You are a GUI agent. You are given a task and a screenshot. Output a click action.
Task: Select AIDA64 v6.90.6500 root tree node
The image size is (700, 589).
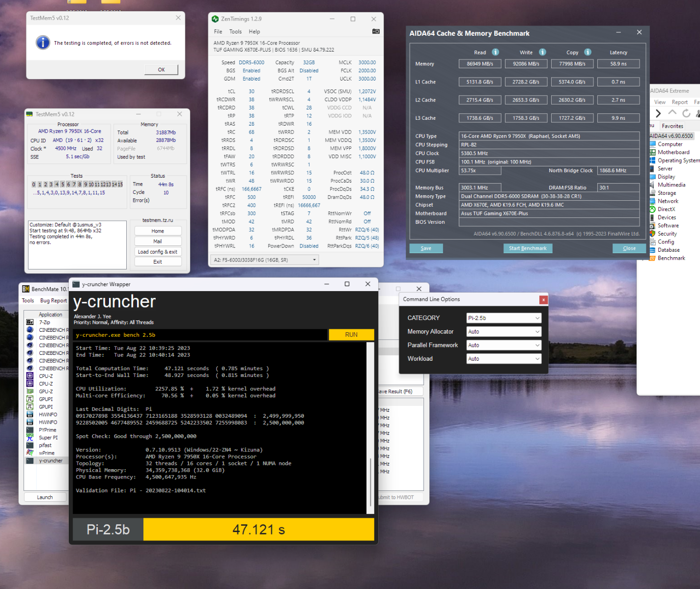coord(671,136)
